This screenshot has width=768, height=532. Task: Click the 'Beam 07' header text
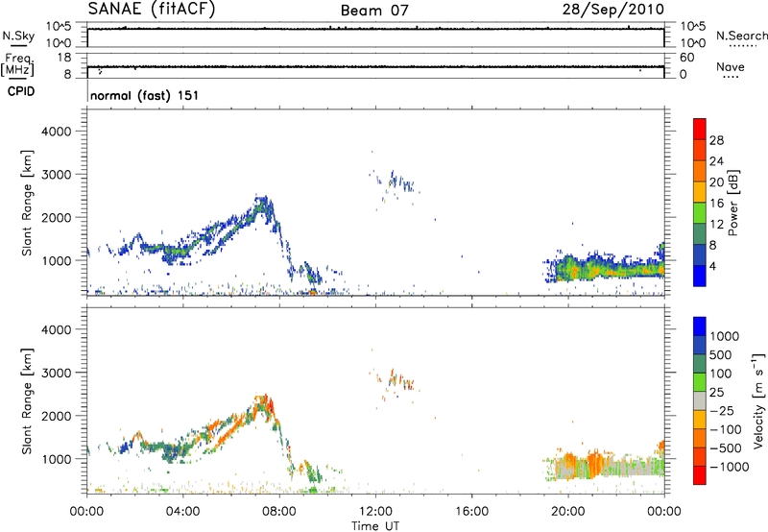tap(374, 11)
